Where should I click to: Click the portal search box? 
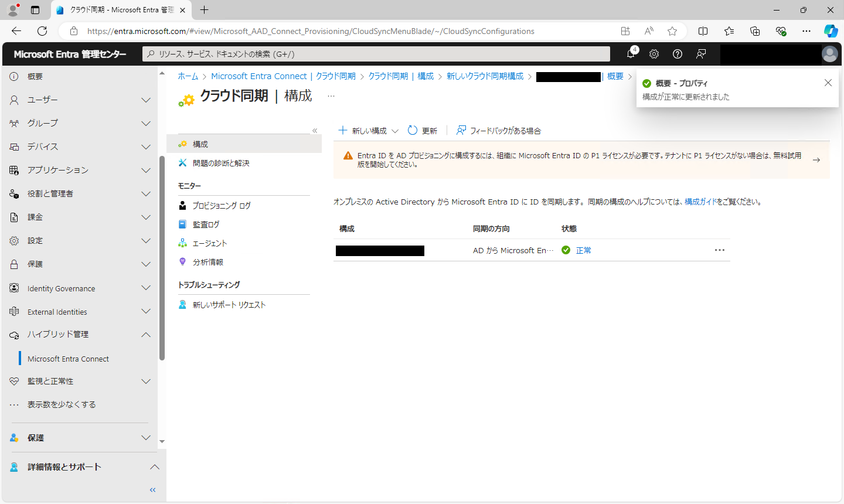click(x=376, y=54)
